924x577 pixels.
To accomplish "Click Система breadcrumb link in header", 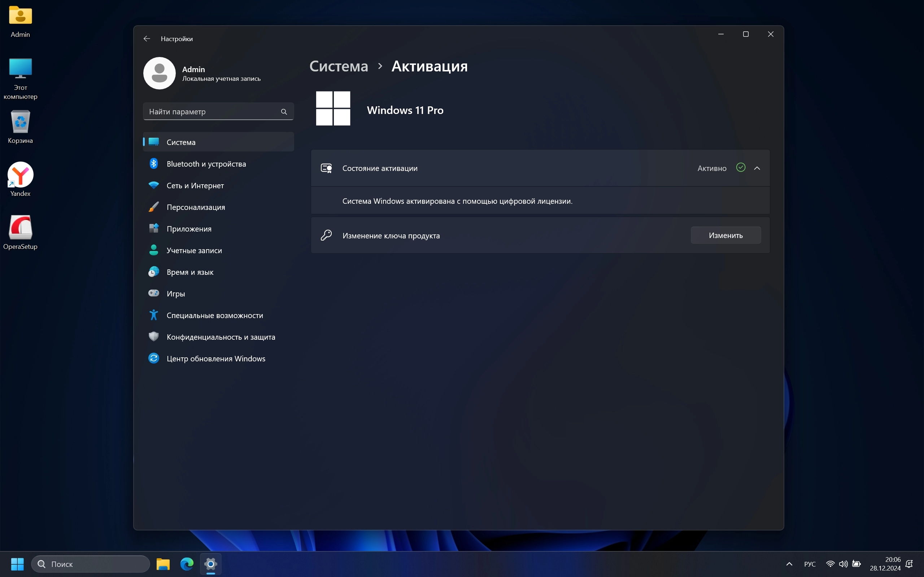I will pos(338,66).
